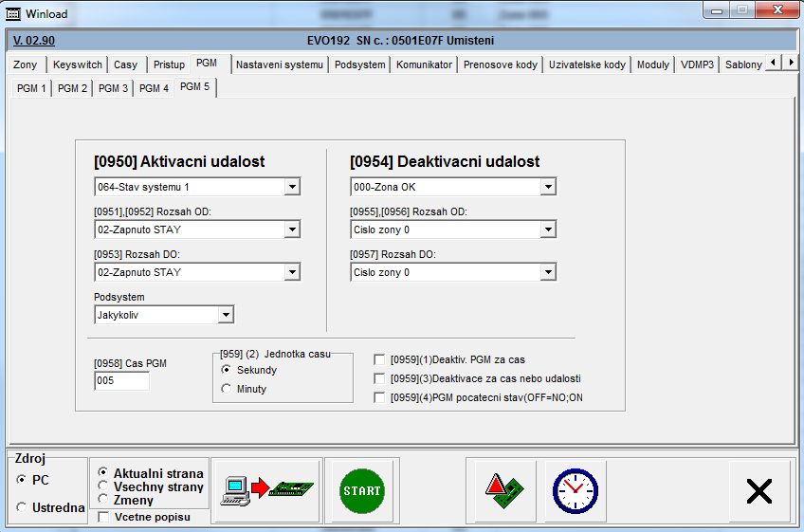Viewport: 804px width, 532px height.
Task: Click the PC-to-panel transfer icon
Action: pyautogui.click(x=266, y=490)
